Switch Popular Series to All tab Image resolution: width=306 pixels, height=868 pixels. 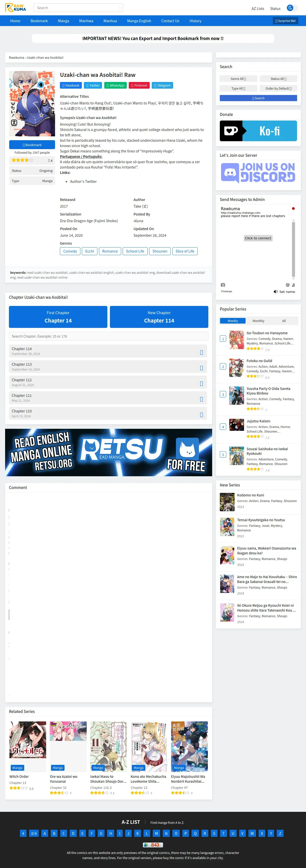tap(284, 321)
